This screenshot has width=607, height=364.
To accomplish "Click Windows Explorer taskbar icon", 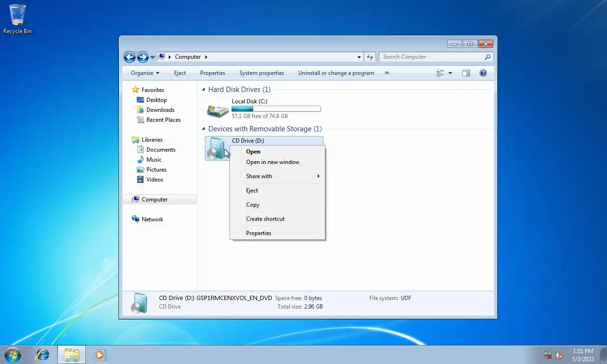I will click(x=72, y=355).
